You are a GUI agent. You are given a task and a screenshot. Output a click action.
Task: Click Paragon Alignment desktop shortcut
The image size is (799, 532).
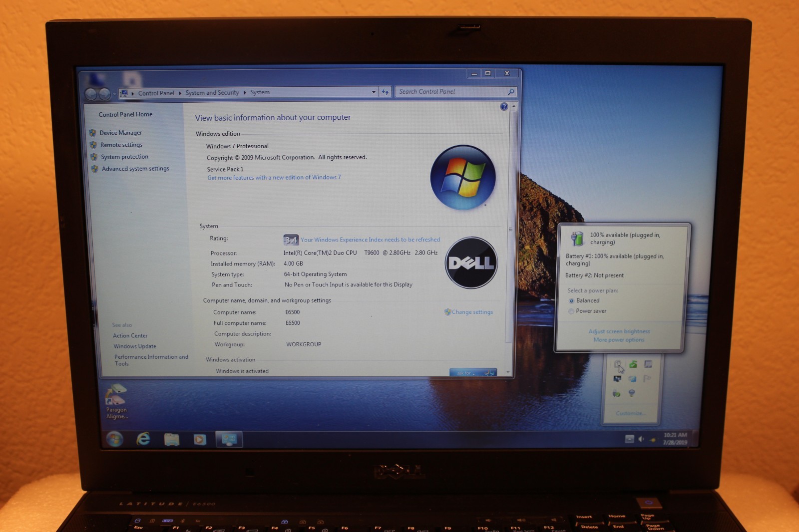(116, 402)
